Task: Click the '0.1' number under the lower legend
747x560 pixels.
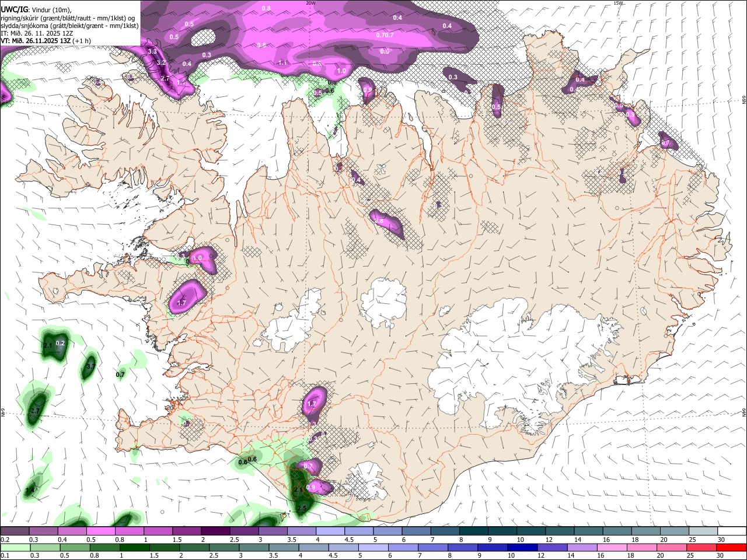Action: tap(5, 556)
